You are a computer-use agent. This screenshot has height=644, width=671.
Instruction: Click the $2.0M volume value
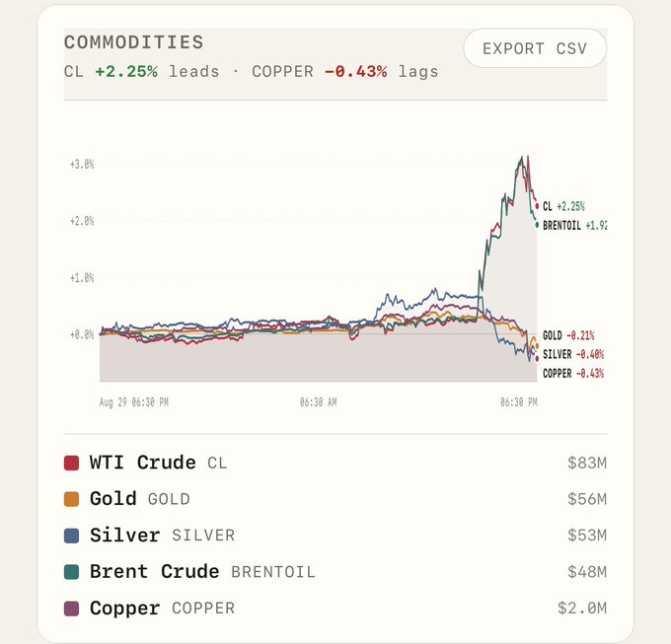pos(582,608)
